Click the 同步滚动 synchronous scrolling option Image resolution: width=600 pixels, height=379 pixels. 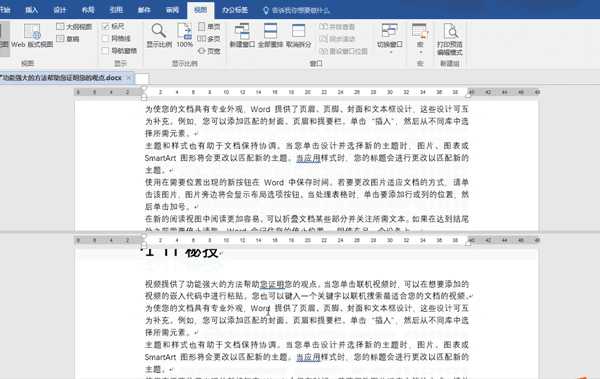(x=337, y=39)
